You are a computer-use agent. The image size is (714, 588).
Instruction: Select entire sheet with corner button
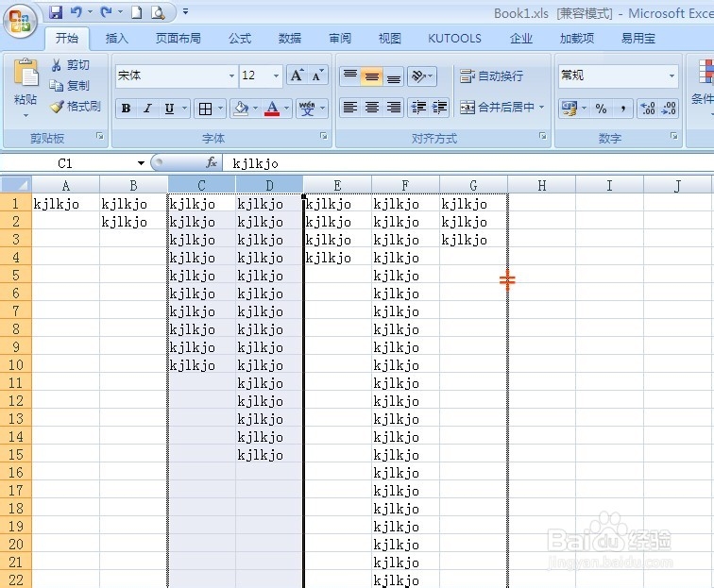tap(16, 185)
